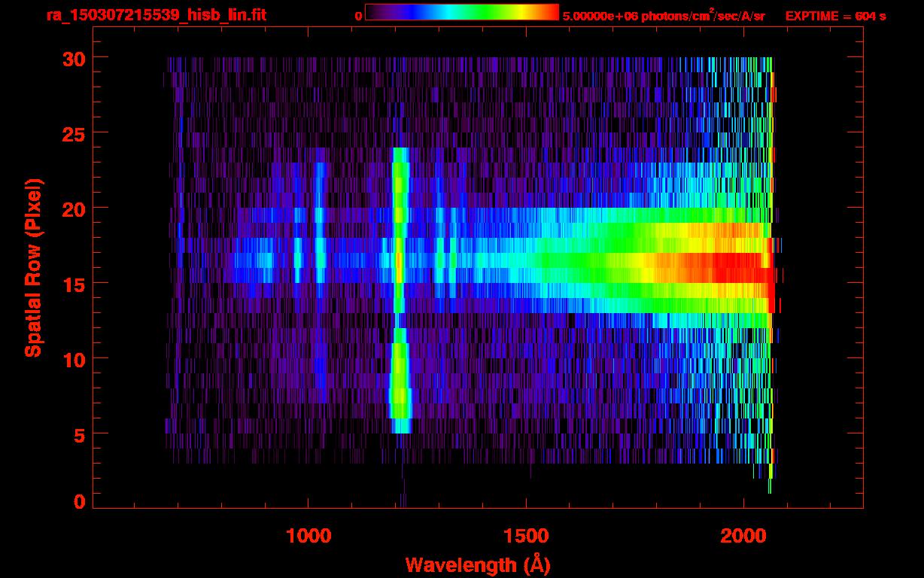Click the x-axis tick label 1000

[x=308, y=535]
